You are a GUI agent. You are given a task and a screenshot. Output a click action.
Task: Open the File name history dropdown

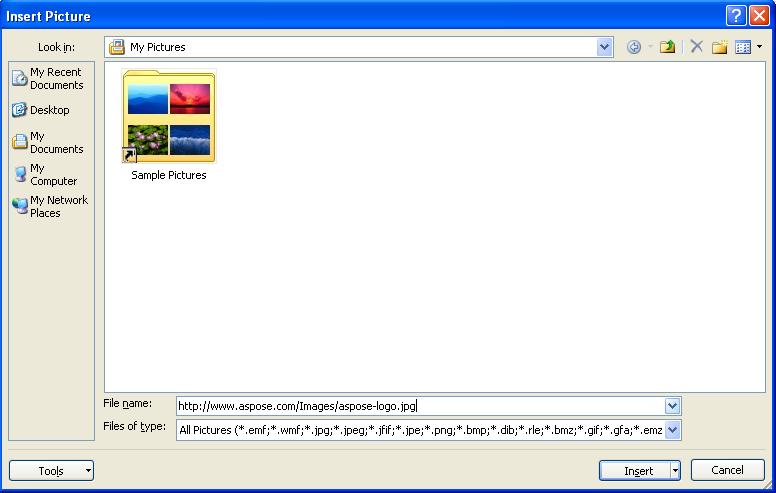tap(672, 406)
